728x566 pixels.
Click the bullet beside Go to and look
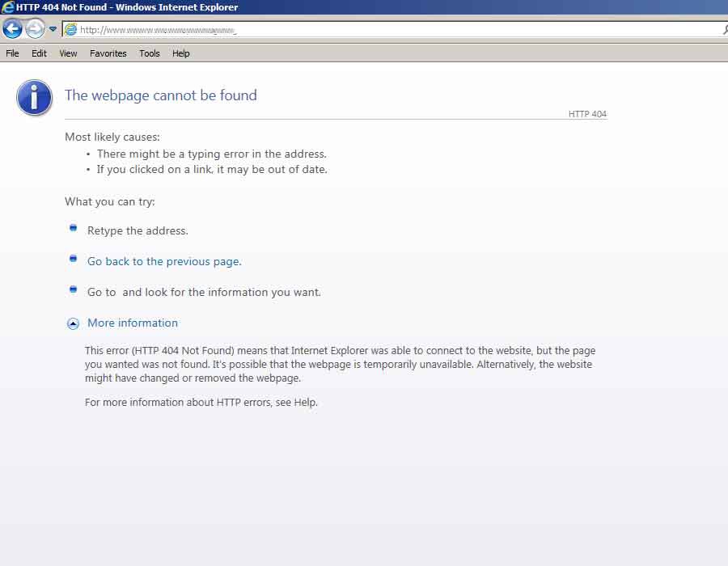pos(73,289)
